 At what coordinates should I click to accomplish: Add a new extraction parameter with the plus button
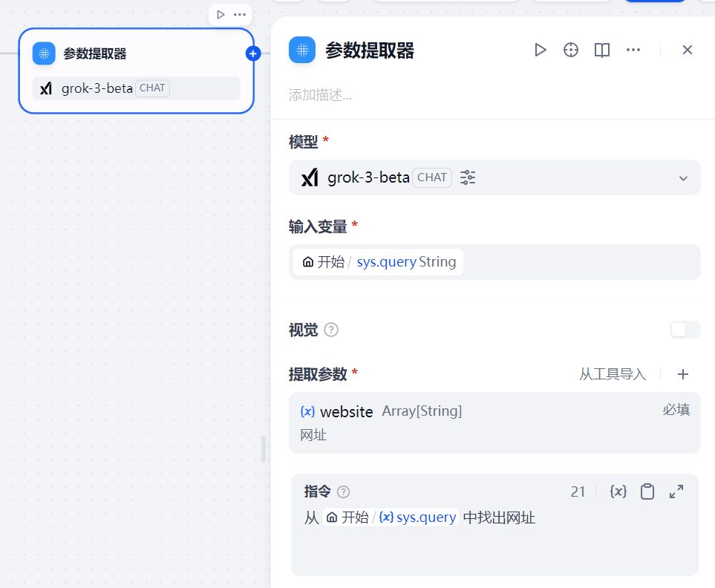(682, 374)
